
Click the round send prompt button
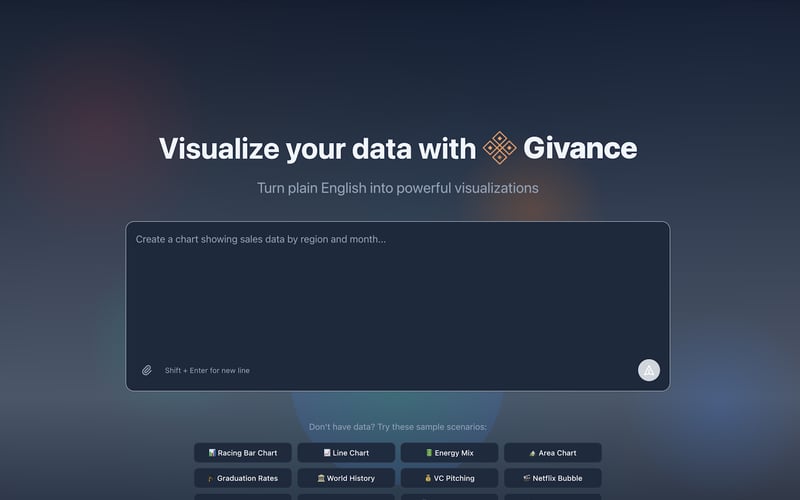pyautogui.click(x=648, y=370)
